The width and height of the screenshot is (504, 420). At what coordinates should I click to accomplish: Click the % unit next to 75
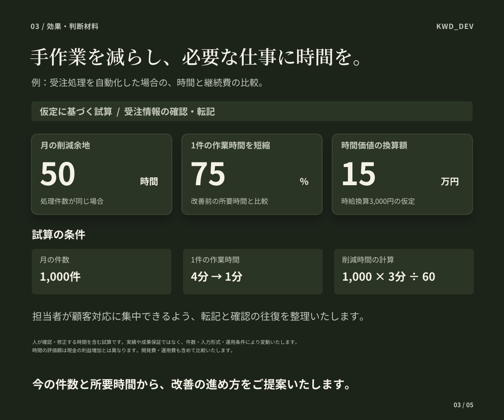pyautogui.click(x=304, y=181)
